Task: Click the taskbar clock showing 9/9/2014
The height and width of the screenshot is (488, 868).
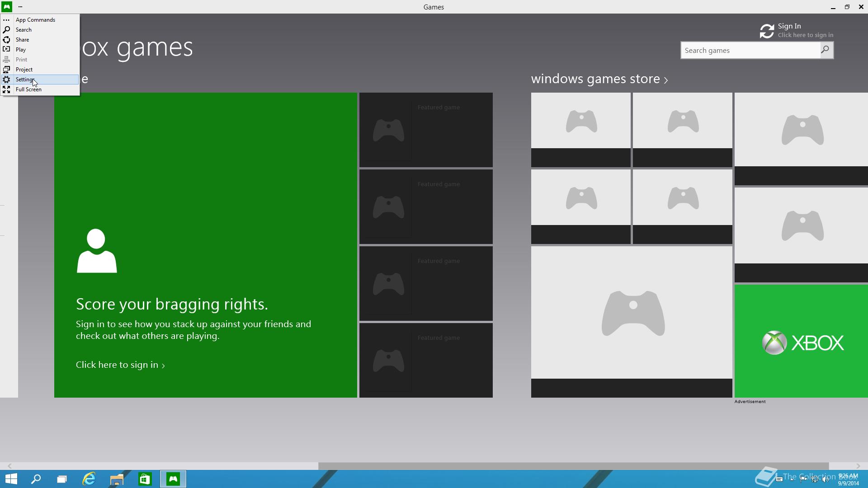Action: (x=848, y=479)
